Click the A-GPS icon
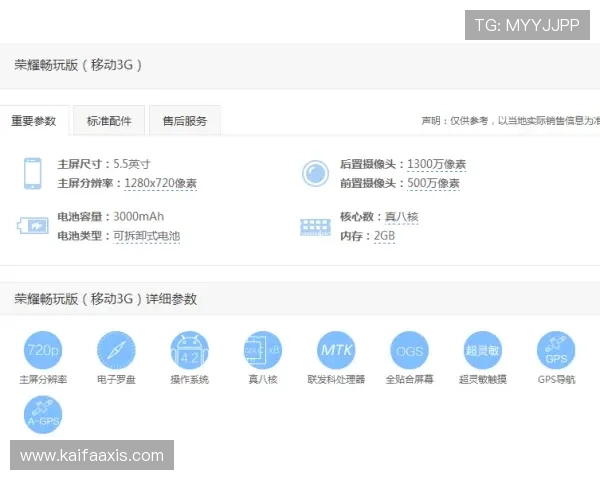Screen dimensions: 600x480 pos(43,415)
